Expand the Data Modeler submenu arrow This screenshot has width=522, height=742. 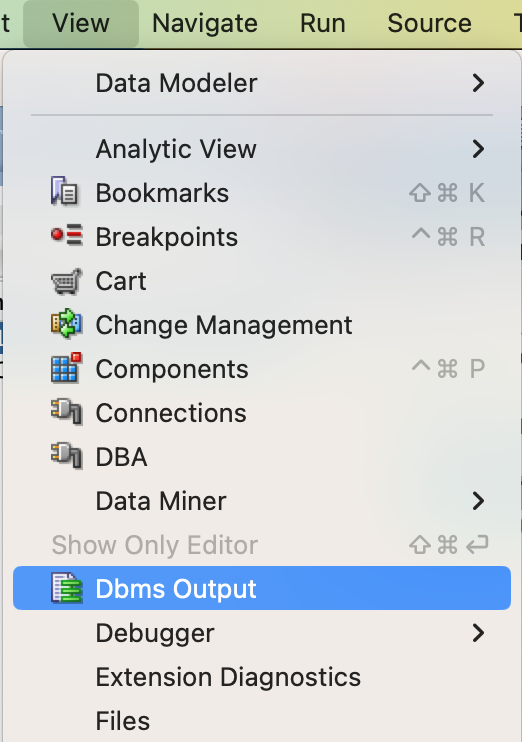(478, 83)
